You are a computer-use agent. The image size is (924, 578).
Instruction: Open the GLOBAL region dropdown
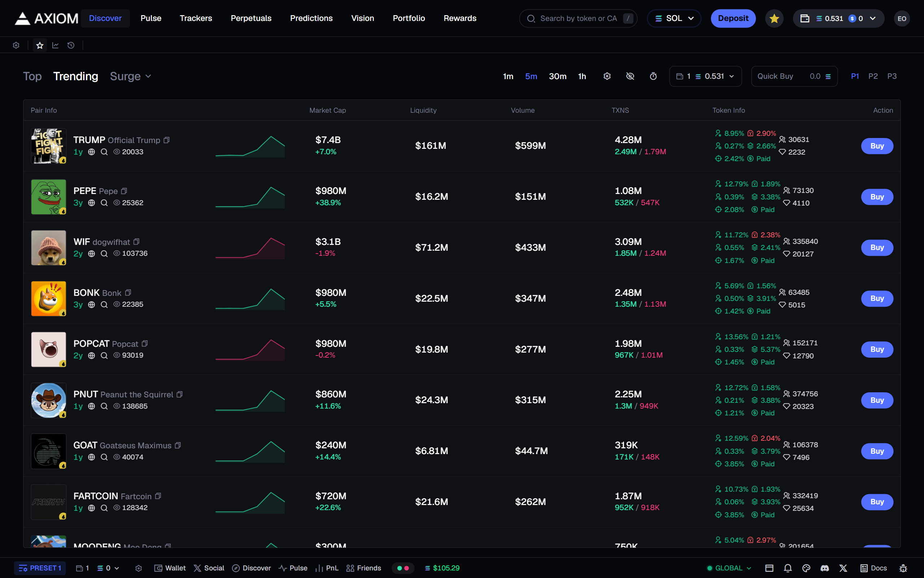point(729,568)
